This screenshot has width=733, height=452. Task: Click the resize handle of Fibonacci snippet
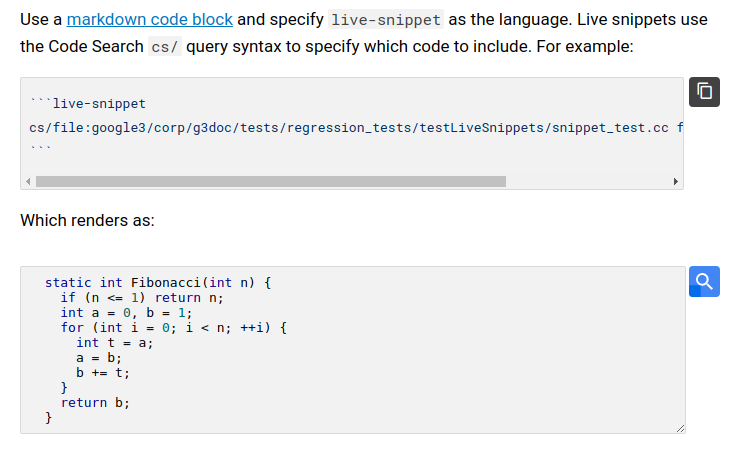681,428
